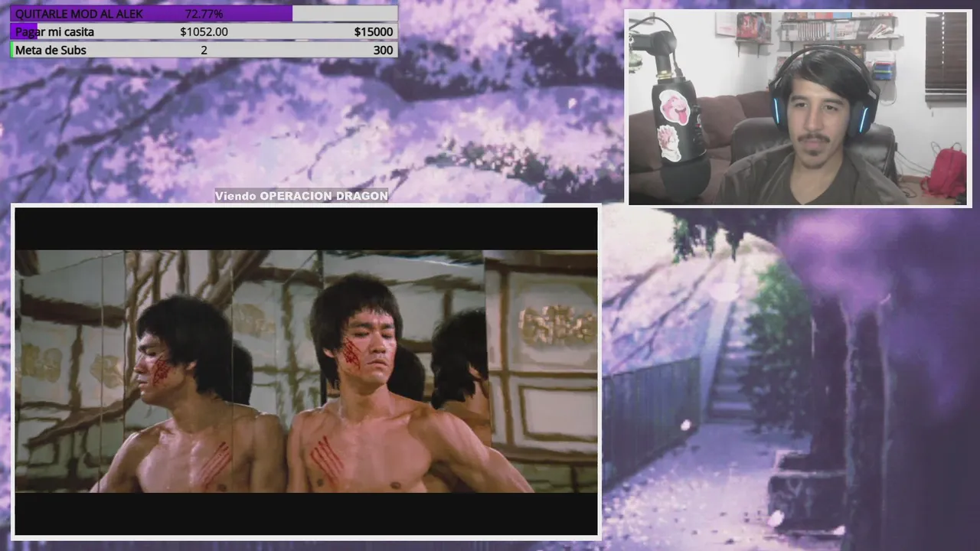Viewport: 980px width, 551px height.
Task: Click the Pagar mi casita goal bar
Action: pyautogui.click(x=204, y=31)
